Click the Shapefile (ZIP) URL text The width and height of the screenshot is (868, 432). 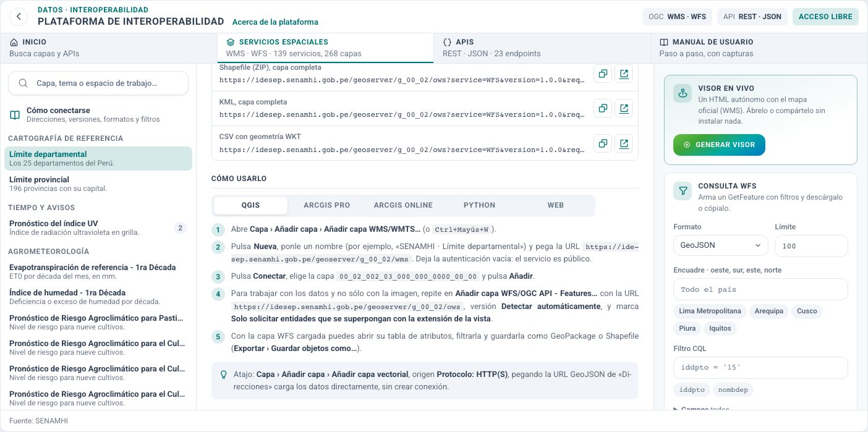click(402, 80)
